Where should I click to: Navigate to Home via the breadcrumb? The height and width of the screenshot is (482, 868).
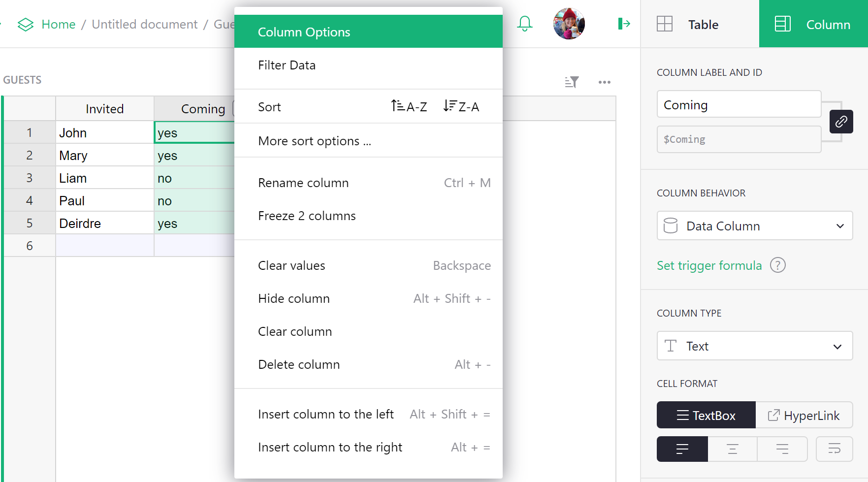tap(58, 24)
